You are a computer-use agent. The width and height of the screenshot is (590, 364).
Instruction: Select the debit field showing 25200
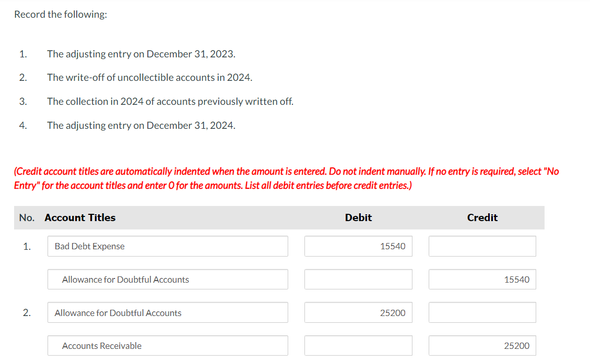pos(358,312)
